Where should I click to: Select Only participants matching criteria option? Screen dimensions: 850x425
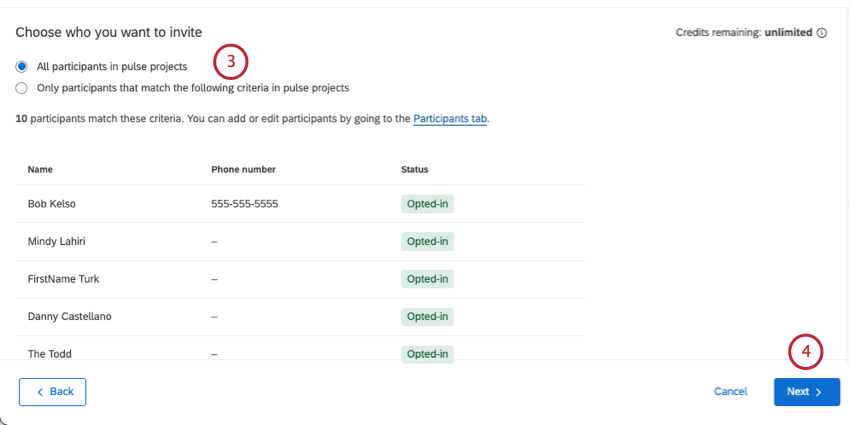pyautogui.click(x=22, y=88)
